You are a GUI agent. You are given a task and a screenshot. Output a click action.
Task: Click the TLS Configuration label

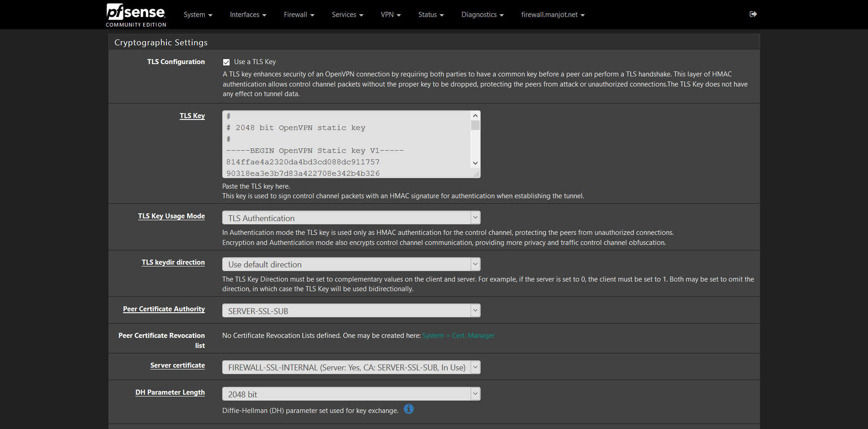point(176,62)
